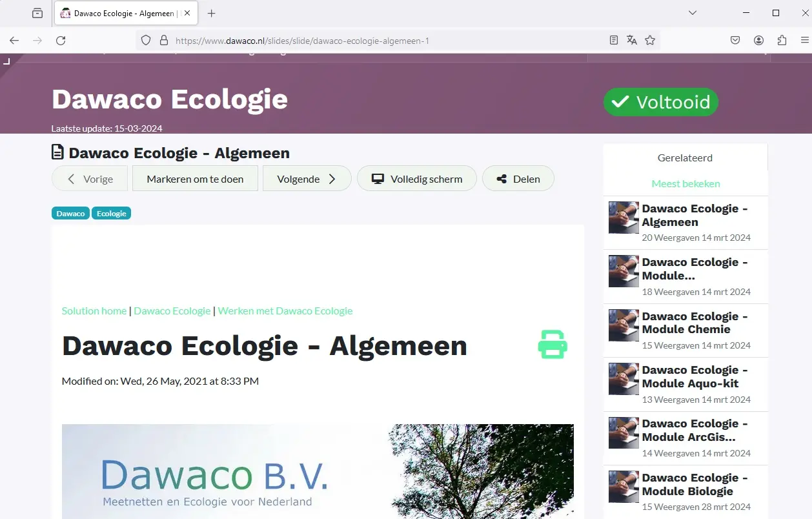Click the Module Aquo-kit thumbnail image
Screen dimensions: 812x519
(x=624, y=379)
